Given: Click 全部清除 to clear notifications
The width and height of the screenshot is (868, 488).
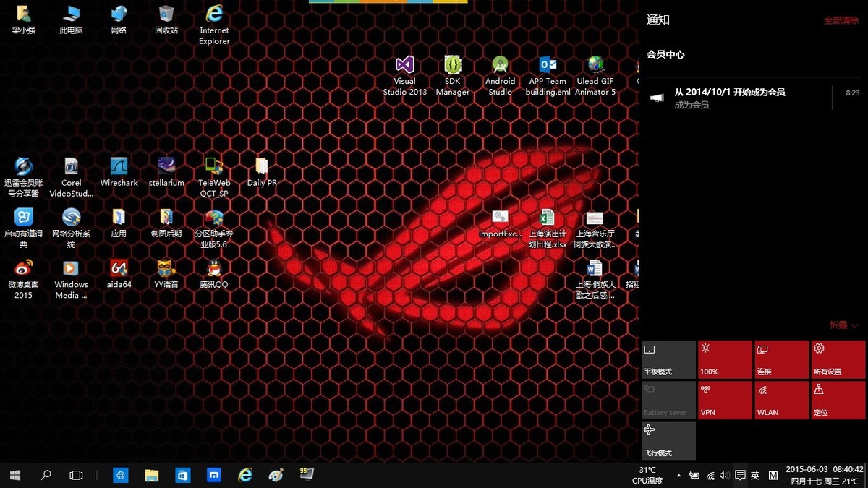Looking at the screenshot, I should click(841, 20).
